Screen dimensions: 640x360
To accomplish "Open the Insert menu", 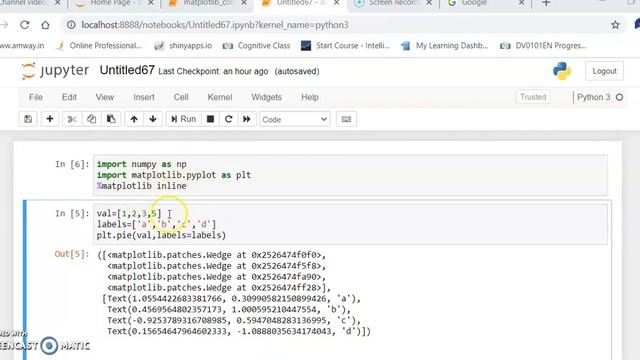I will (x=144, y=97).
